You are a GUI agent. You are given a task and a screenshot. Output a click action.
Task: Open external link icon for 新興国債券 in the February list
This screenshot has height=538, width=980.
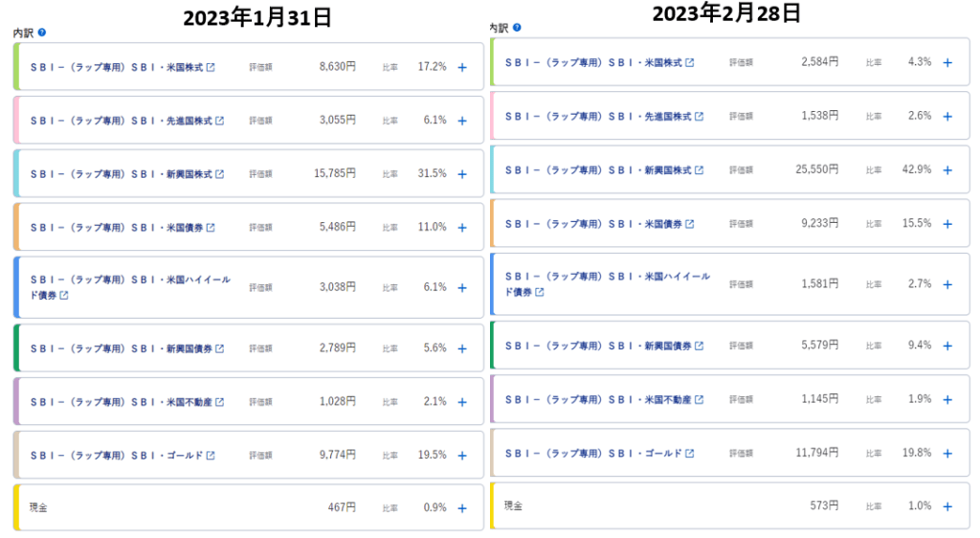pos(700,346)
